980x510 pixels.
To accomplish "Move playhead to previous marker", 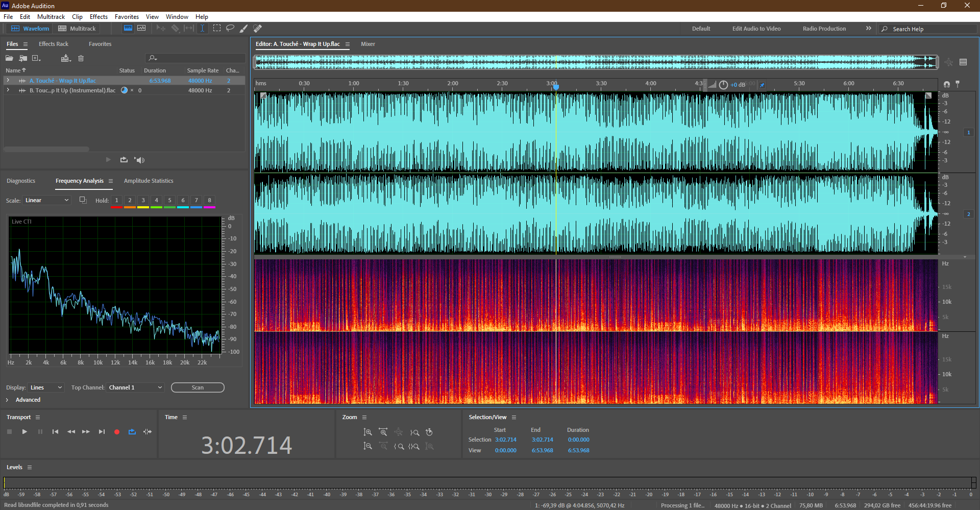I will click(55, 432).
